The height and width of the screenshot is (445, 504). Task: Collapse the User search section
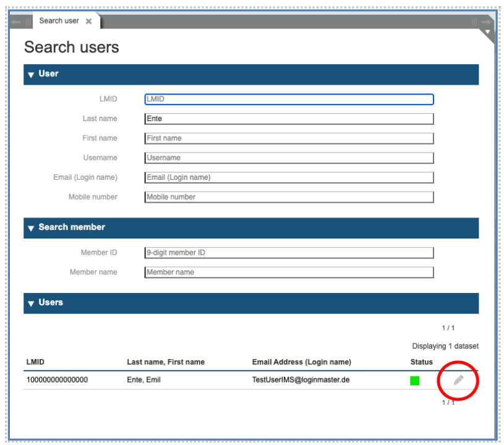(x=32, y=73)
